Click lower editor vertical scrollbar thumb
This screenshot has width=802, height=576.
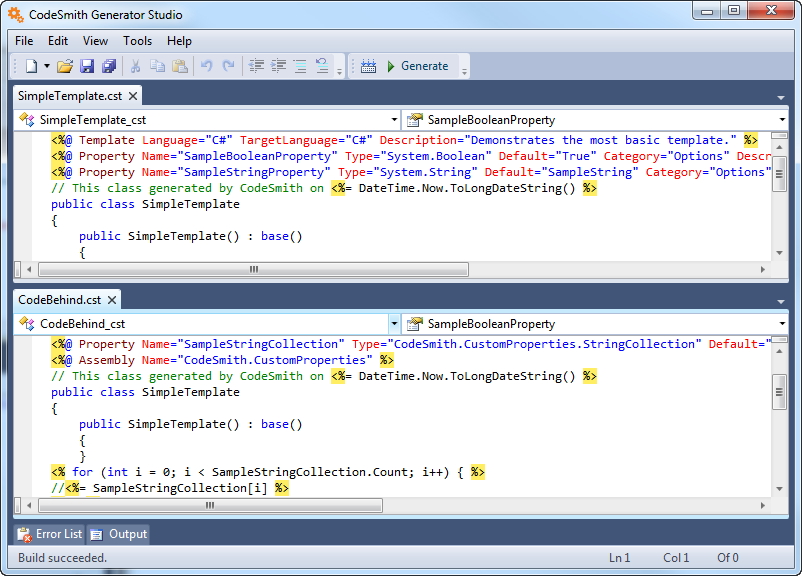tap(779, 392)
